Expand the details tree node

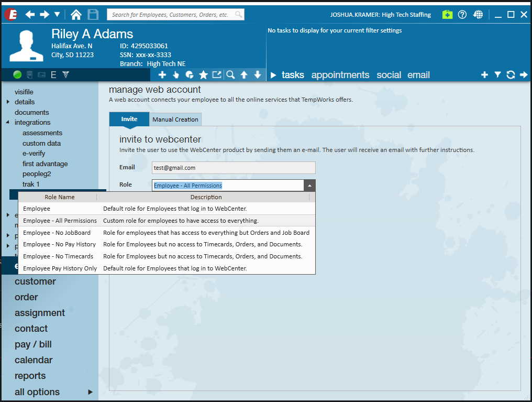pos(8,102)
